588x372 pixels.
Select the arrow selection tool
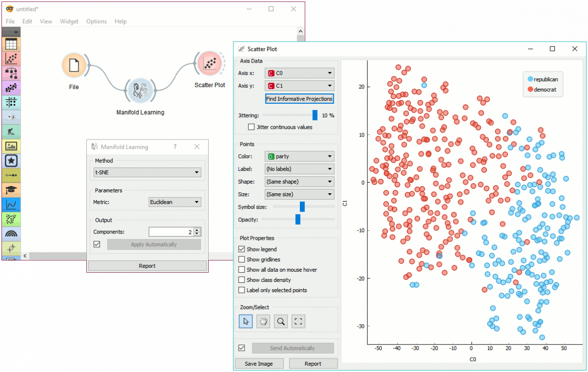(x=246, y=321)
